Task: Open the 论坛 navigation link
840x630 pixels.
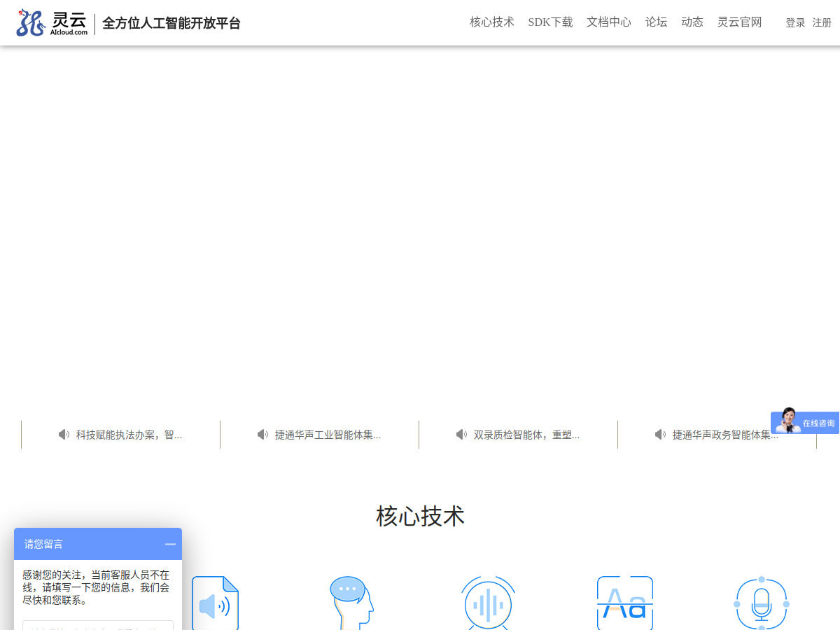Action: point(656,22)
